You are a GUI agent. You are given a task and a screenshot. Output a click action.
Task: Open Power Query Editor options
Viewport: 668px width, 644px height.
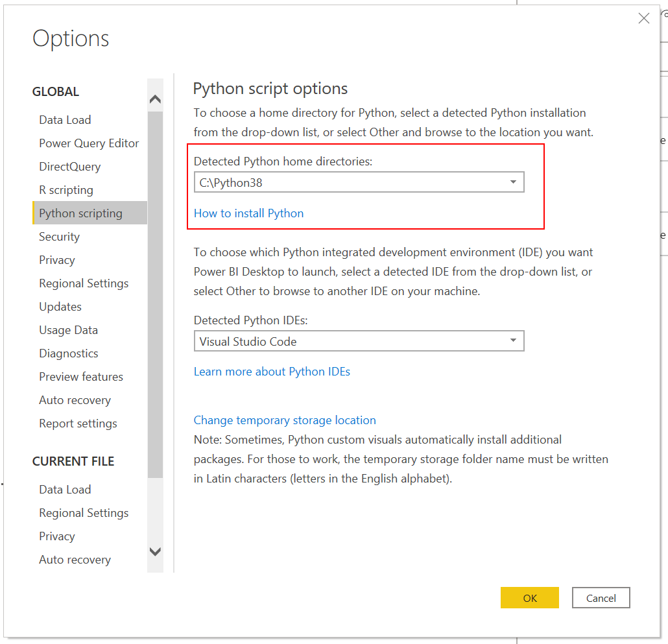(x=89, y=143)
